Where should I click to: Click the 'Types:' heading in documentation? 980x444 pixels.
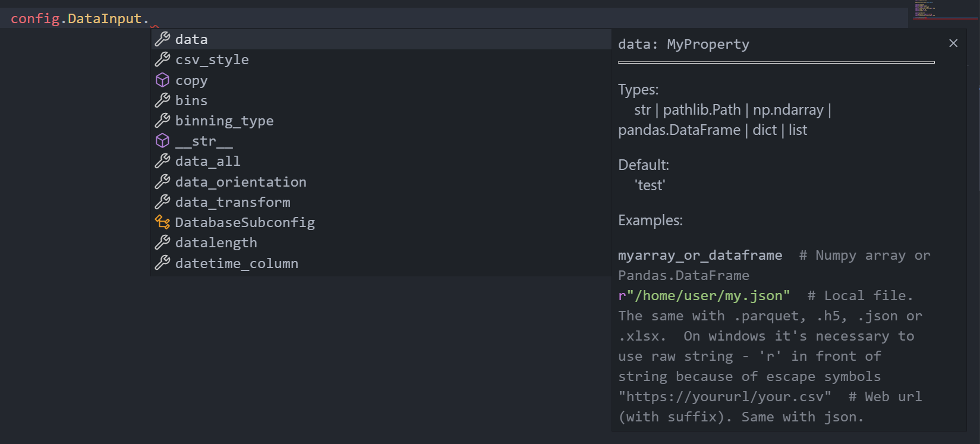tap(638, 90)
